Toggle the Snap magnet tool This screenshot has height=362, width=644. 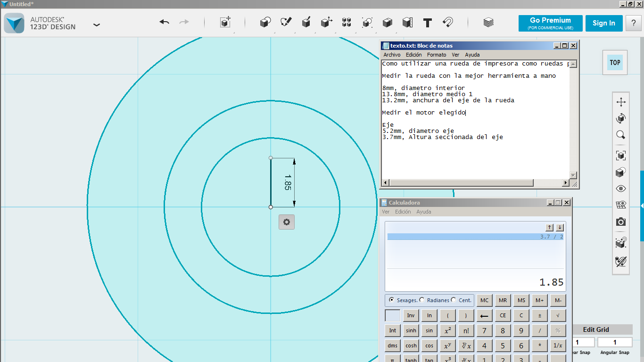(448, 22)
